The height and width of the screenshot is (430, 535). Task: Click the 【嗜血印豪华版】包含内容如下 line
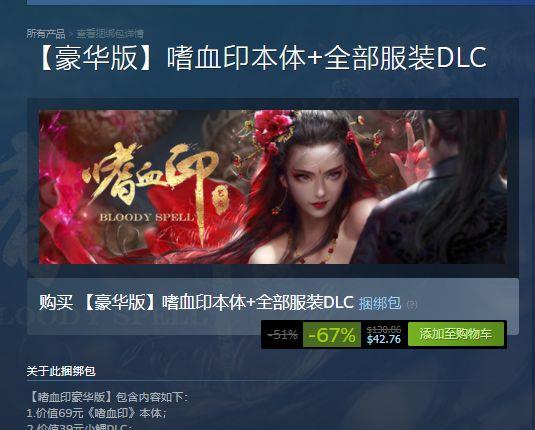coord(107,397)
